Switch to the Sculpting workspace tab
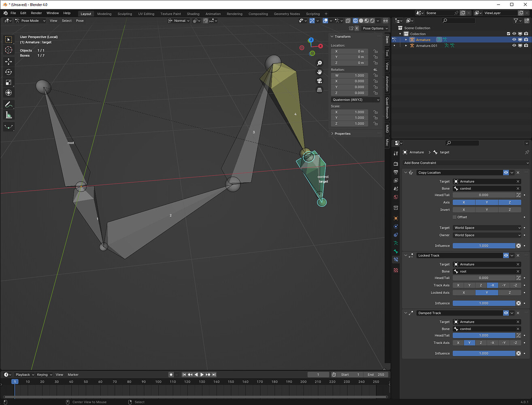Viewport: 532px width, 405px height. coord(125,14)
